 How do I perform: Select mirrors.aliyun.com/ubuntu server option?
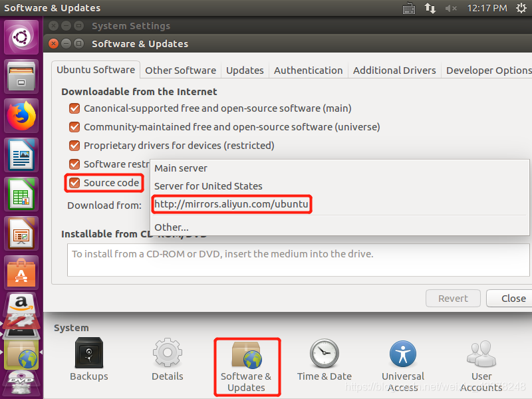[x=339, y=204]
